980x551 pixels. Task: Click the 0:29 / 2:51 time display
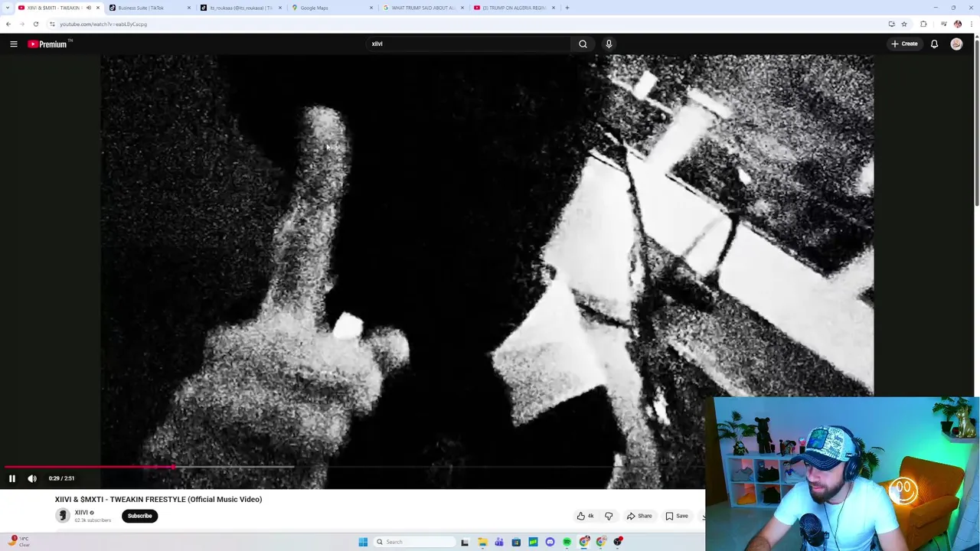pos(61,478)
